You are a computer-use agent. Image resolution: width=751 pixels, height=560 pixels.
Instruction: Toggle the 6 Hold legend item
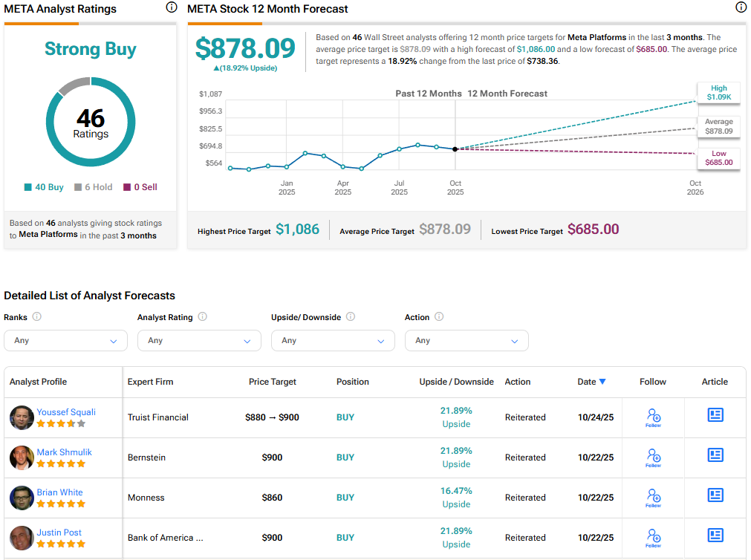pos(94,187)
